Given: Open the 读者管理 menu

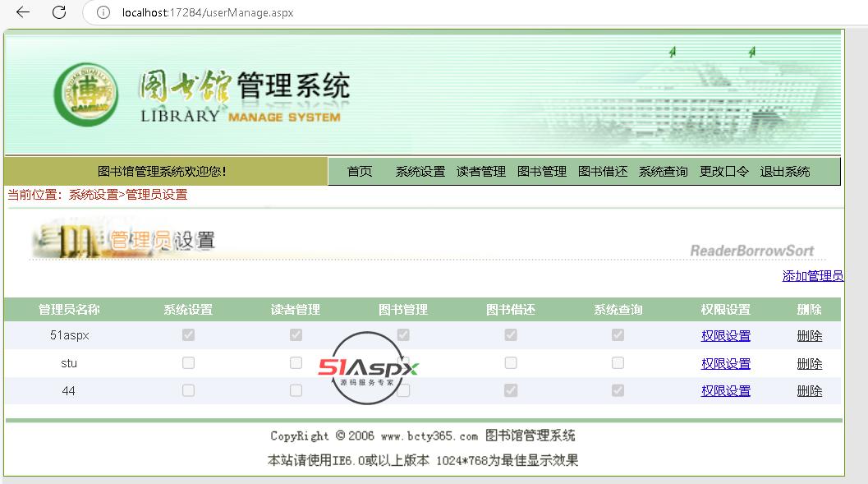Looking at the screenshot, I should tap(481, 172).
